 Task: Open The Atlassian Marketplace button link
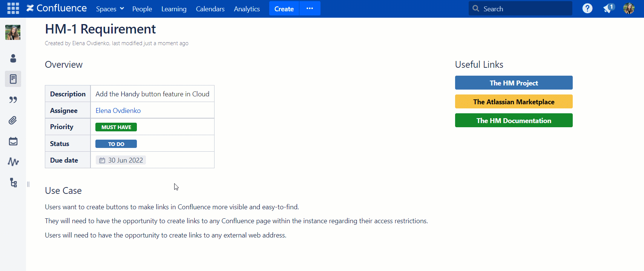point(514,102)
